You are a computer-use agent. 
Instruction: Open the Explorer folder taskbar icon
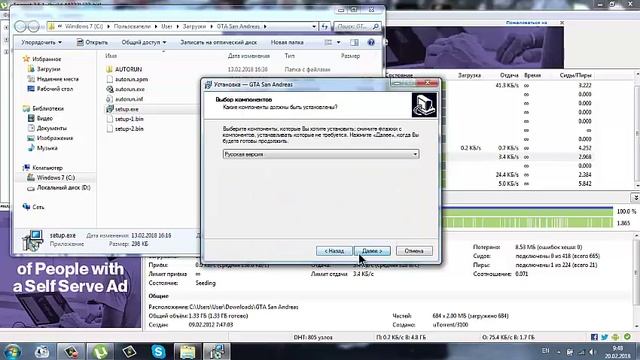coord(187,351)
